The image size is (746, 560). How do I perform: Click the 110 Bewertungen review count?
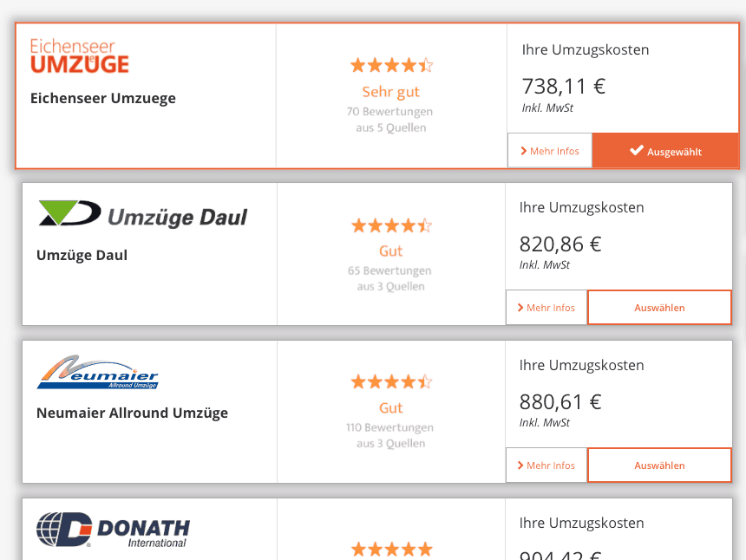point(389,427)
